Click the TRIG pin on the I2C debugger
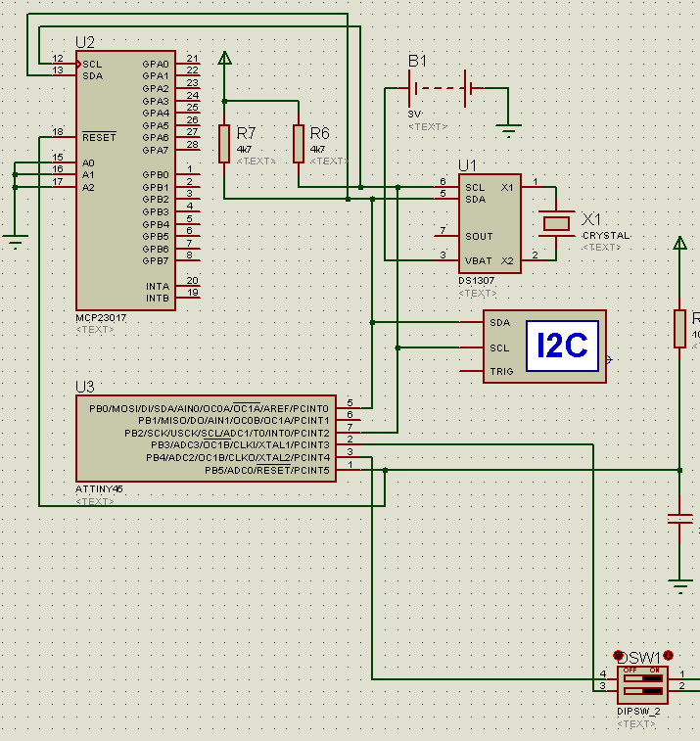 point(499,371)
